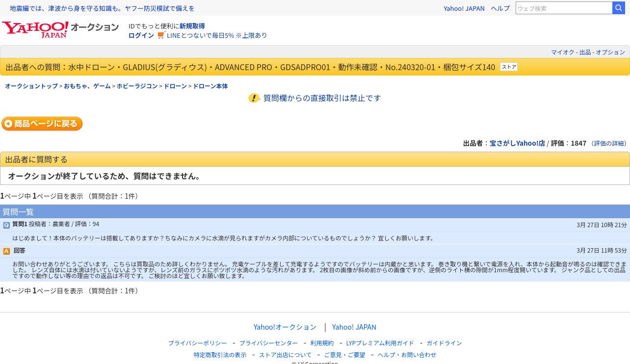Go to おもちゃ、ゲーム breadcrumb
The image size is (630, 364).
87,86
